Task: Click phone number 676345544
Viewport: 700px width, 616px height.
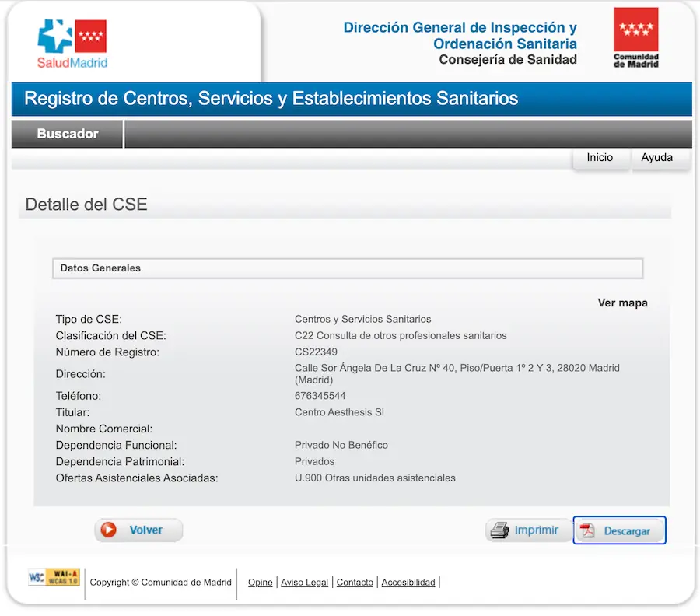Action: [x=320, y=395]
